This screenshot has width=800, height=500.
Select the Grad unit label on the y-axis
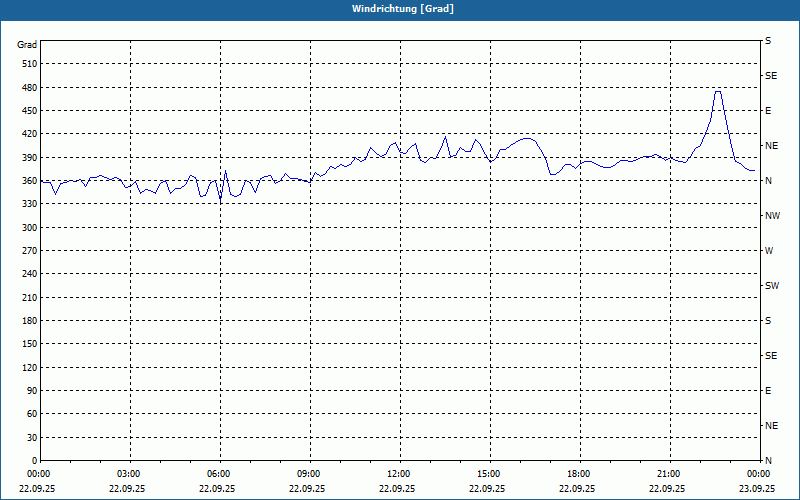pos(27,45)
